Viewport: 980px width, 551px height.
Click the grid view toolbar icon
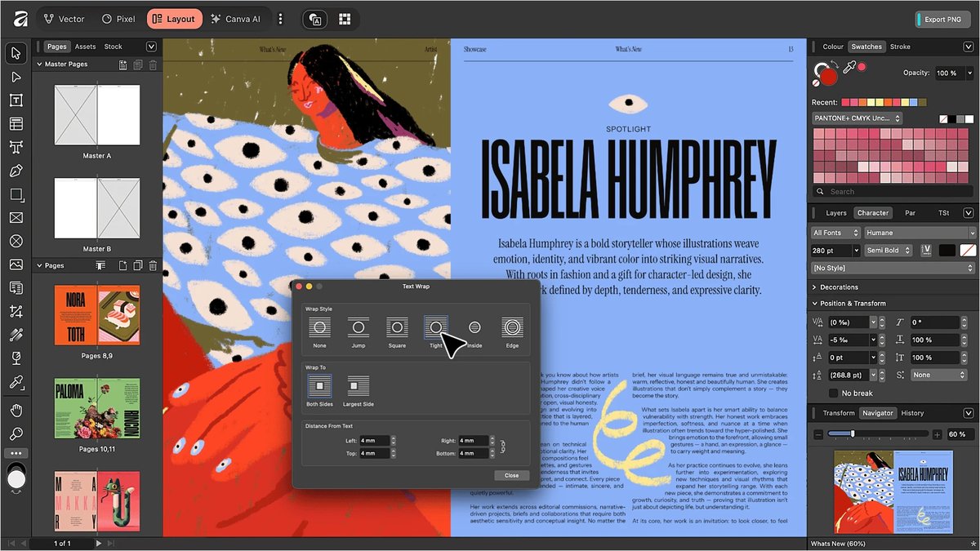point(345,19)
